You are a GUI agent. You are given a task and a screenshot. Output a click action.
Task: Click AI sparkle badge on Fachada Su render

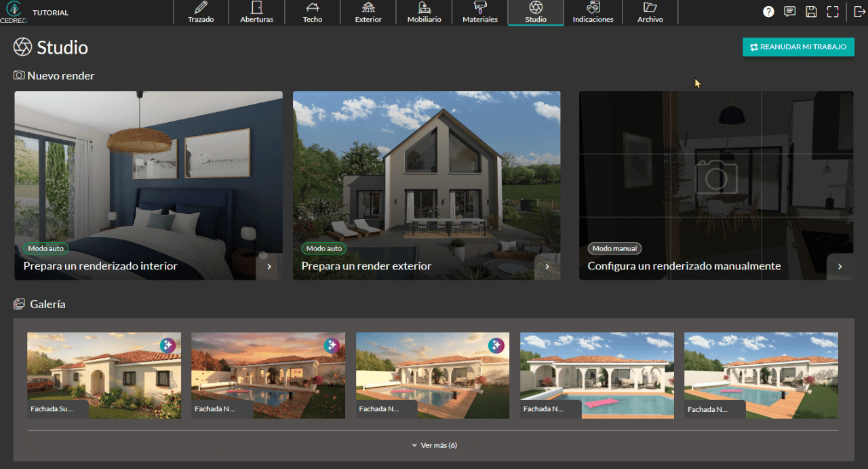167,345
